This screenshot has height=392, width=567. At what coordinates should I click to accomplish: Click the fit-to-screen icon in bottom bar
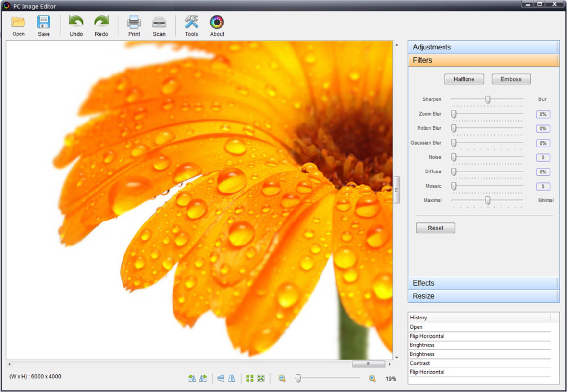click(261, 378)
